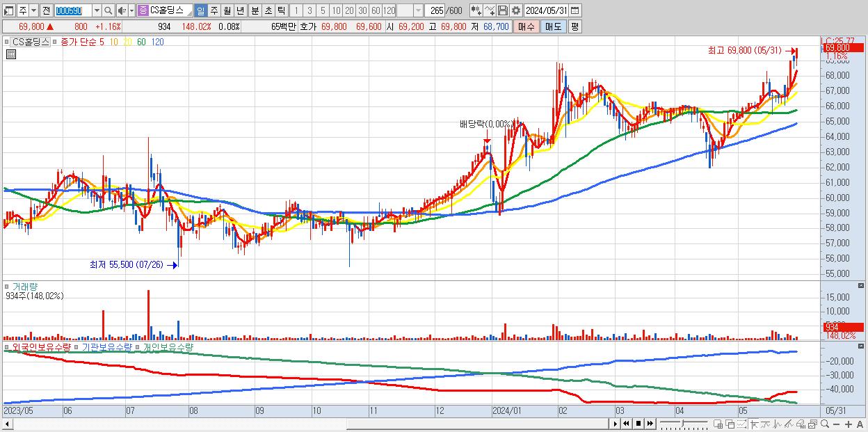Click the rewind double-arrow playback button
868x432 pixels.
tap(627, 424)
